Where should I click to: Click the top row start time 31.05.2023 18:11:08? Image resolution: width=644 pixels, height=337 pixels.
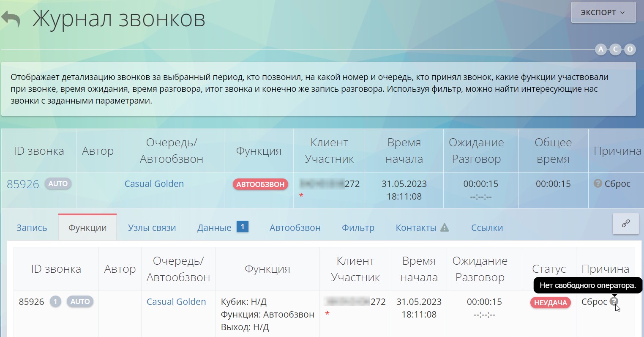tap(404, 190)
